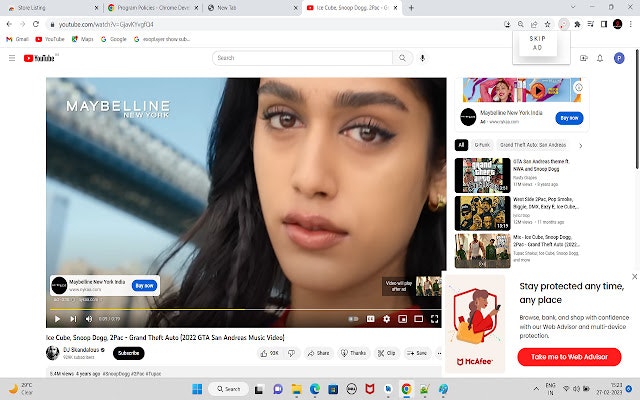
Task: Switch to the New Tab tab
Action: point(252,8)
